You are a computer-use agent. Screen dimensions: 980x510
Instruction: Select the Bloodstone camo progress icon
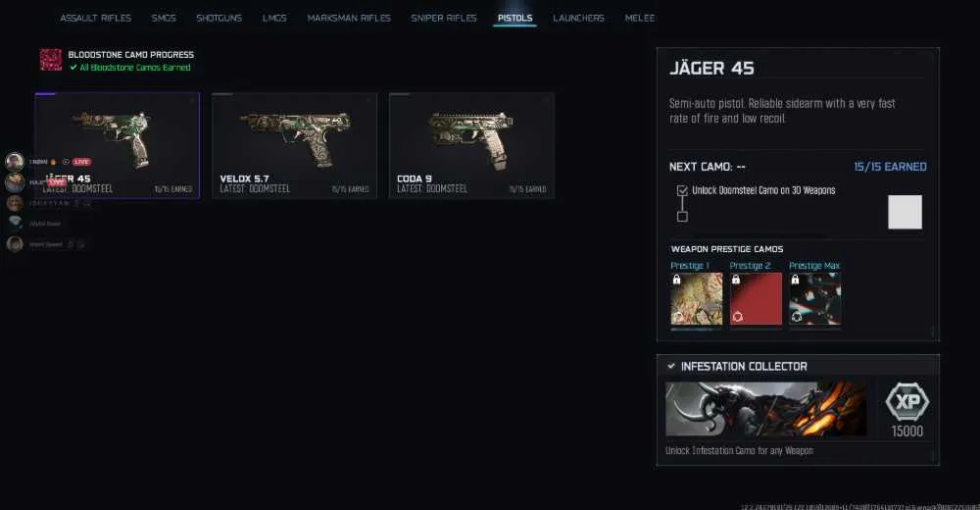click(51, 60)
